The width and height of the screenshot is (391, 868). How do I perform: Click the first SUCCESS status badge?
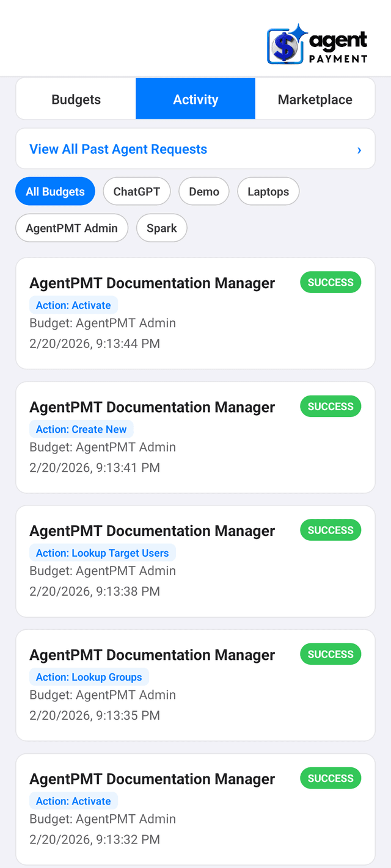pos(330,282)
